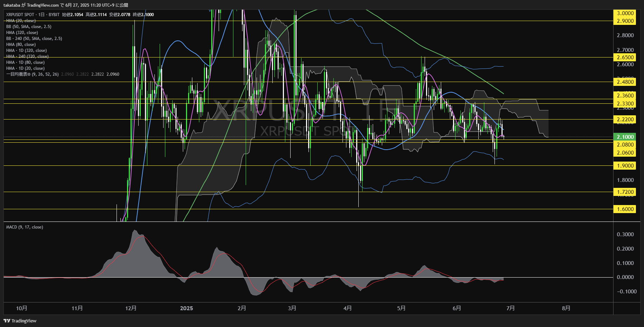
Task: Click the 8月 time axis label
Action: [566, 308]
